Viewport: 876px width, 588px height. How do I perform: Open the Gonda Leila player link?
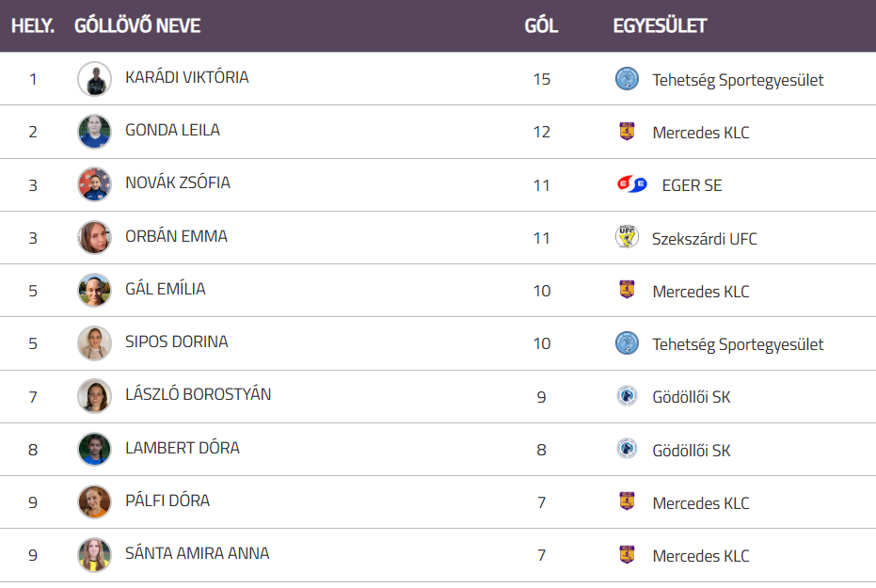click(172, 130)
